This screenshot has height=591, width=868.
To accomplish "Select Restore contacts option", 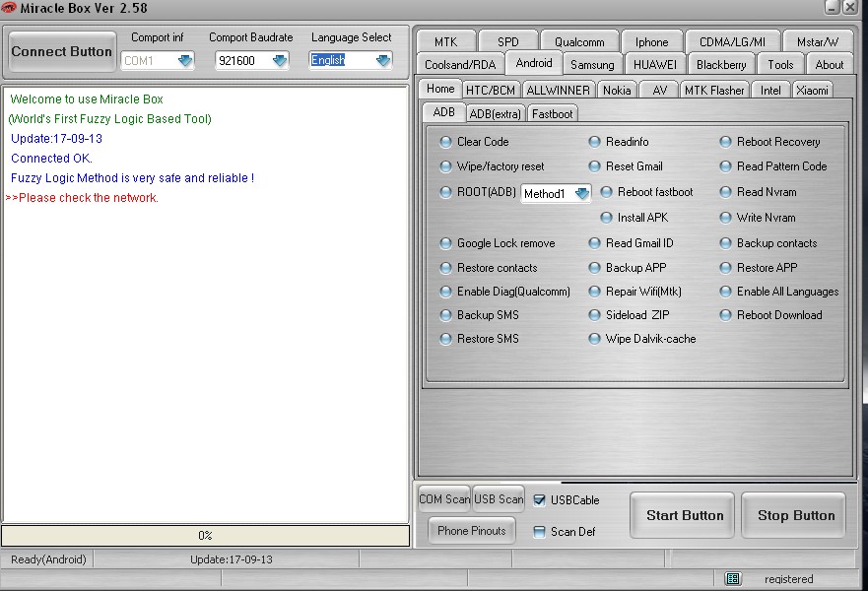I will 445,268.
